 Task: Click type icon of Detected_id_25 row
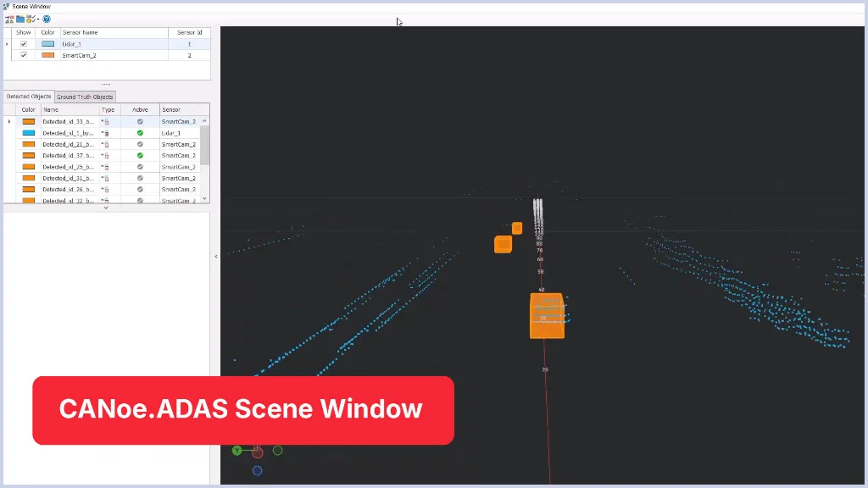[105, 167]
